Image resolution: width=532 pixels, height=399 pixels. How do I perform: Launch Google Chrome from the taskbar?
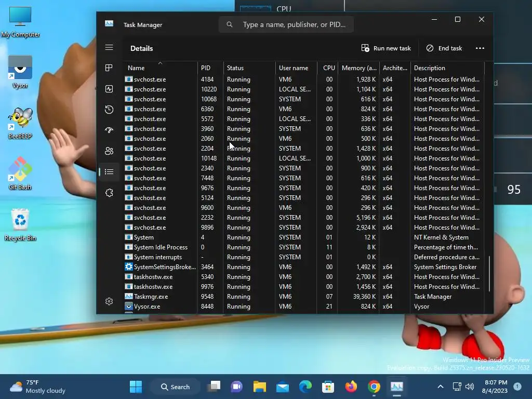point(374,387)
